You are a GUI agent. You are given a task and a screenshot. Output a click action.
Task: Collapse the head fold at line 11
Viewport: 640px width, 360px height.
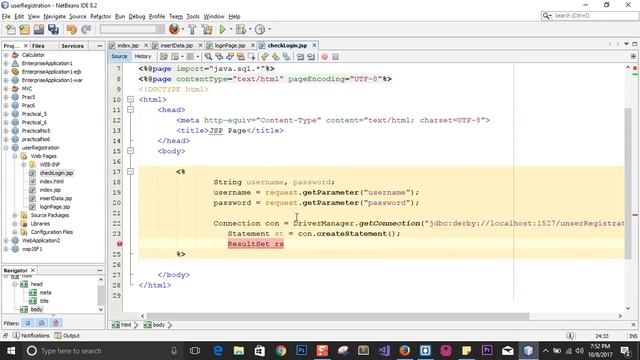click(130, 109)
